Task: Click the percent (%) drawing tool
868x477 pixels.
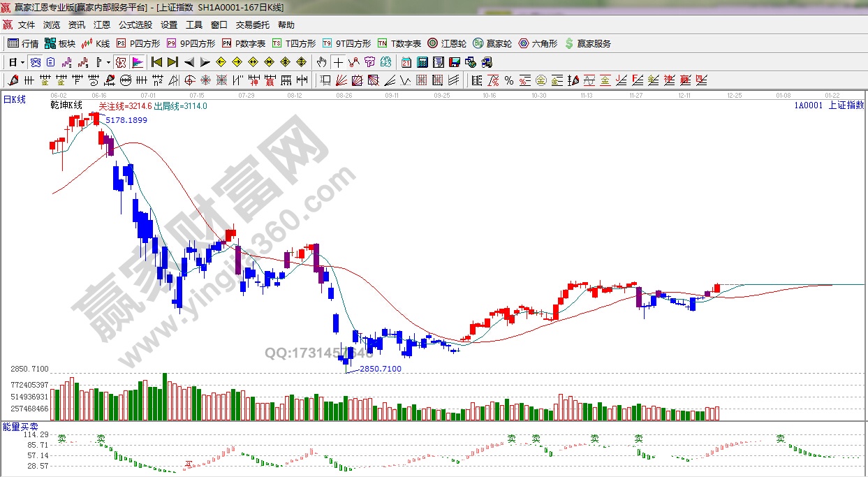Action: point(508,80)
